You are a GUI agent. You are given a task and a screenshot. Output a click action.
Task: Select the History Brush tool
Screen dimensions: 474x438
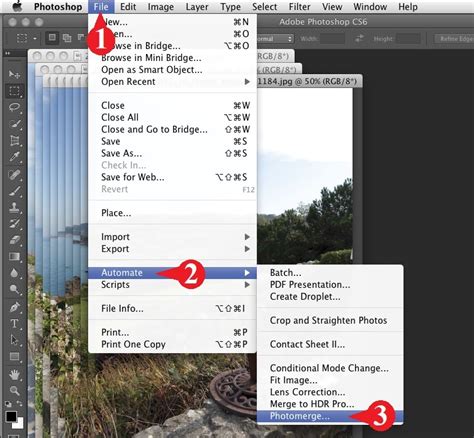[x=14, y=223]
